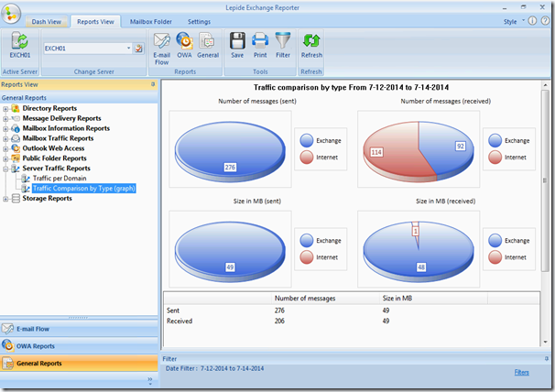Click the Number of messages column header
Viewport: 555px width, 392px height.
click(x=325, y=299)
